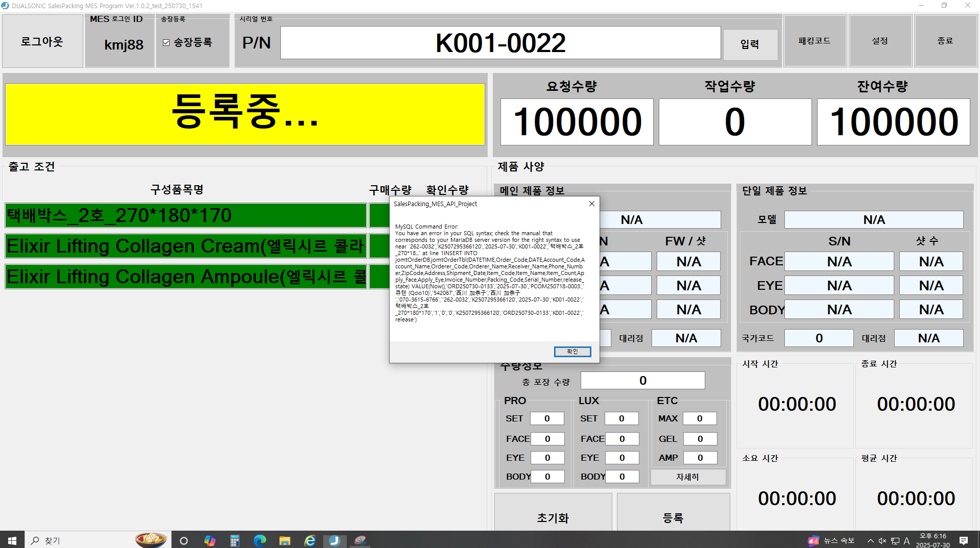Click the taskbar search box 찾기

[x=82, y=540]
